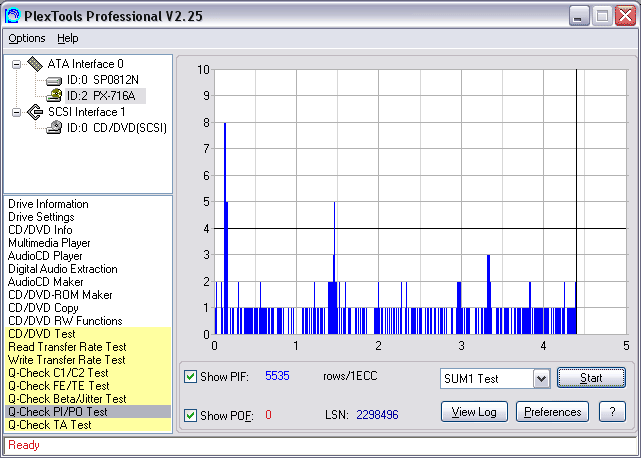The width and height of the screenshot is (641, 458).
Task: Open CD/DVD Copy function
Action: click(43, 308)
